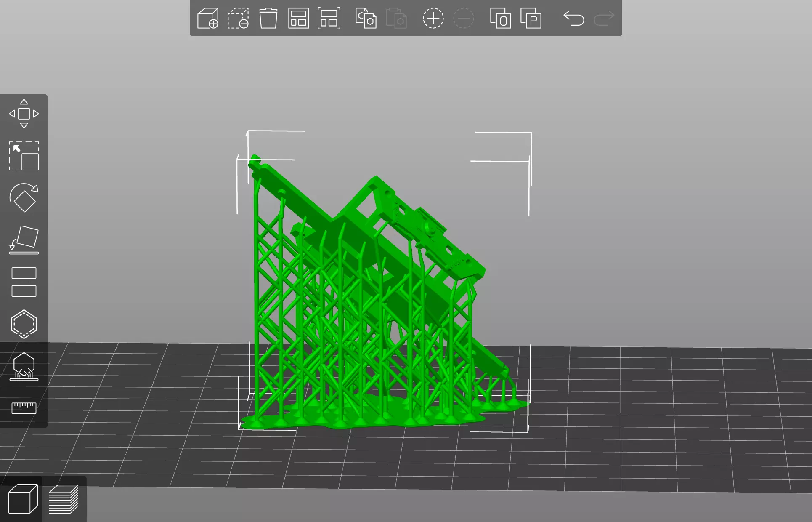
Task: Click the Arrange objects icon
Action: coord(298,19)
